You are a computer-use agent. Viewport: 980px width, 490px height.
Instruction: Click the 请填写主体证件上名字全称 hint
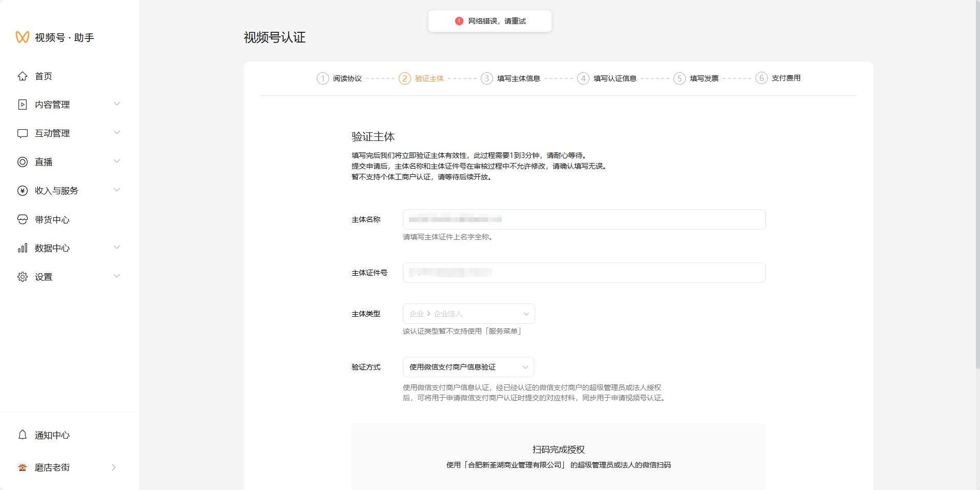click(x=448, y=237)
